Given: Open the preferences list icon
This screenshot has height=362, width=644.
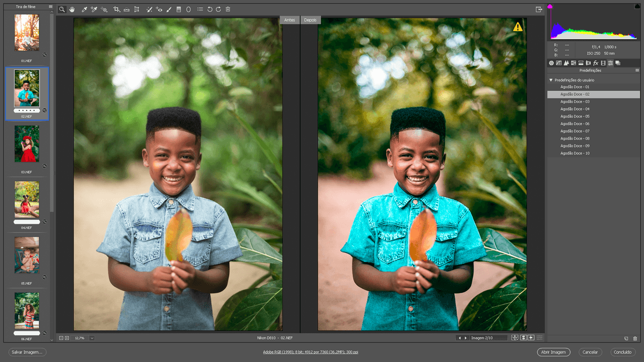Looking at the screenshot, I should coord(200,10).
